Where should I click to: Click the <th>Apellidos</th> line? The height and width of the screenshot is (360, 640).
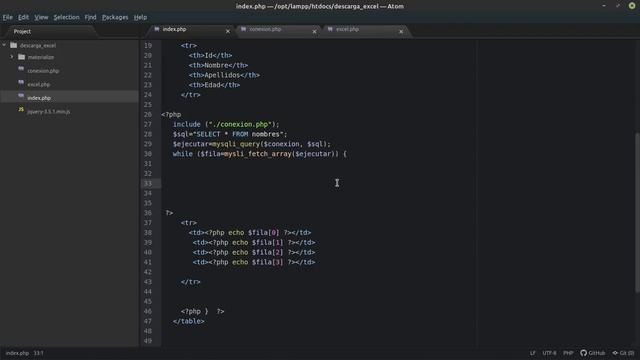[x=224, y=75]
